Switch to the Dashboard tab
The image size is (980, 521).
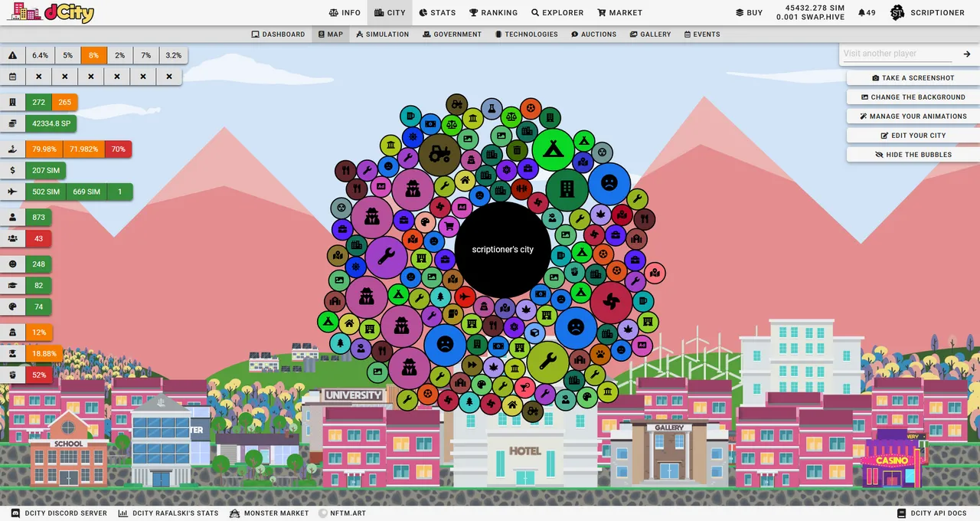278,34
